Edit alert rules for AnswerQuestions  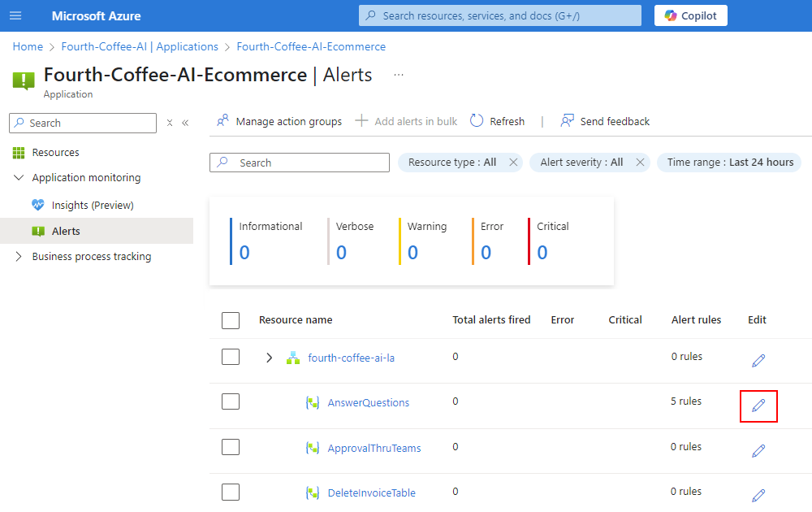(758, 406)
